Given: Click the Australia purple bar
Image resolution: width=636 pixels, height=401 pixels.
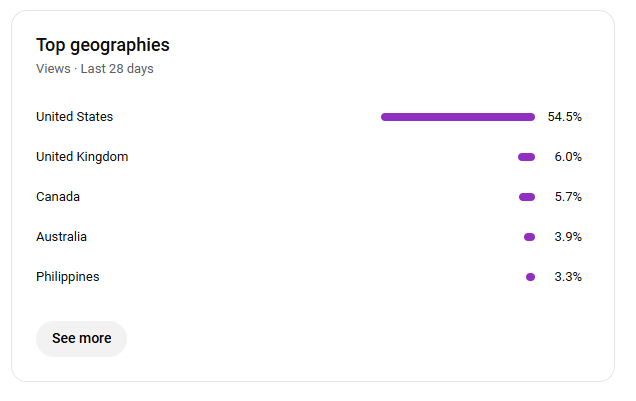Looking at the screenshot, I should click(x=529, y=237).
